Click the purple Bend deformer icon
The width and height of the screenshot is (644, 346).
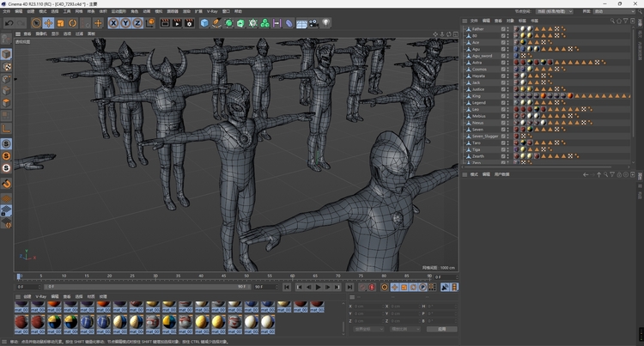[289, 23]
